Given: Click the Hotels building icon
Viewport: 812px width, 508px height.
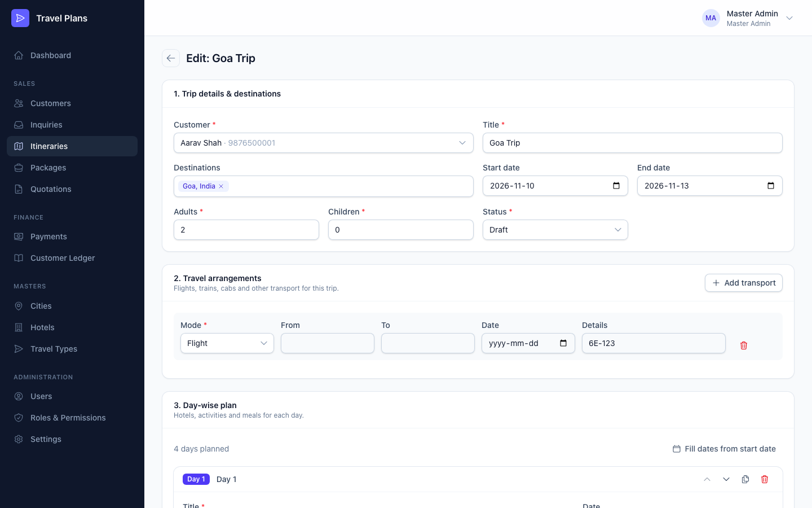Looking at the screenshot, I should click(x=19, y=327).
